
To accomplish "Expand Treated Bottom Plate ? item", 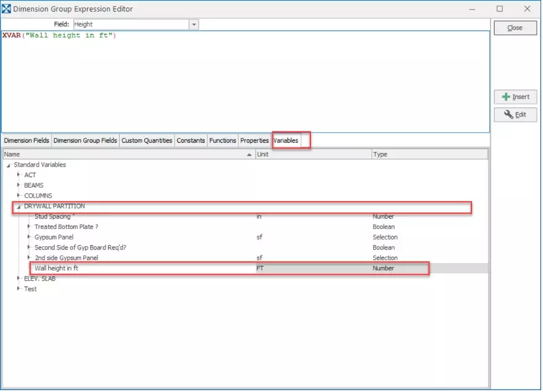I will pos(29,227).
